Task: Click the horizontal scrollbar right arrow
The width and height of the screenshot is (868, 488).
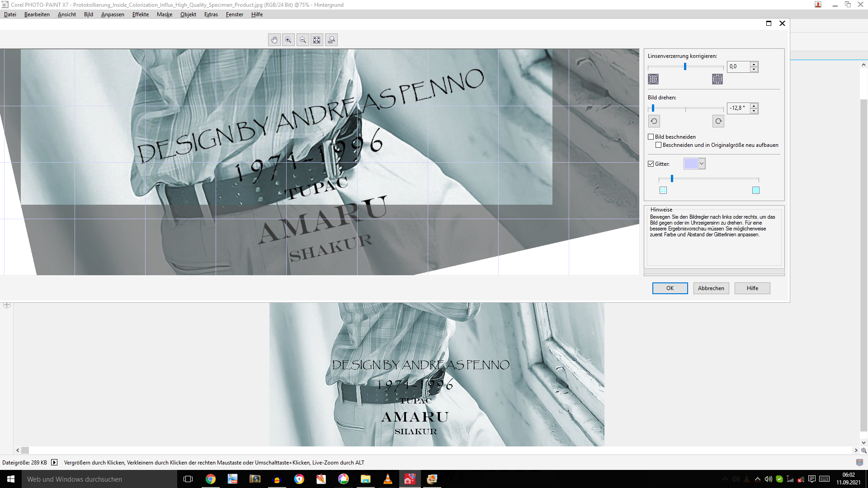Action: click(856, 450)
